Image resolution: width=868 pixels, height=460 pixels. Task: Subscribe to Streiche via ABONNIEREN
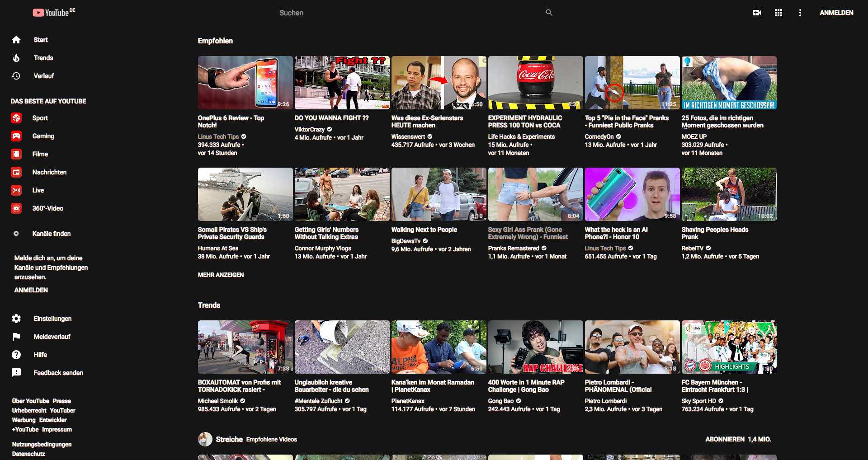(x=725, y=439)
